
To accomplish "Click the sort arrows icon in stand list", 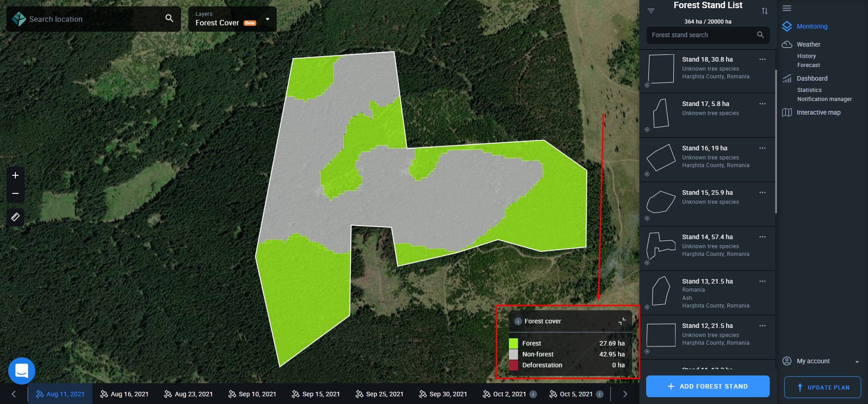I will [764, 11].
